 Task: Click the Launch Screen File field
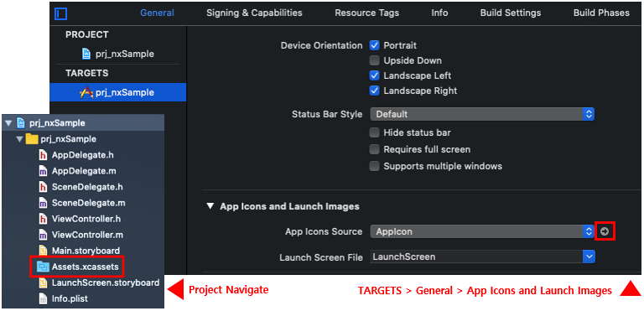[482, 257]
